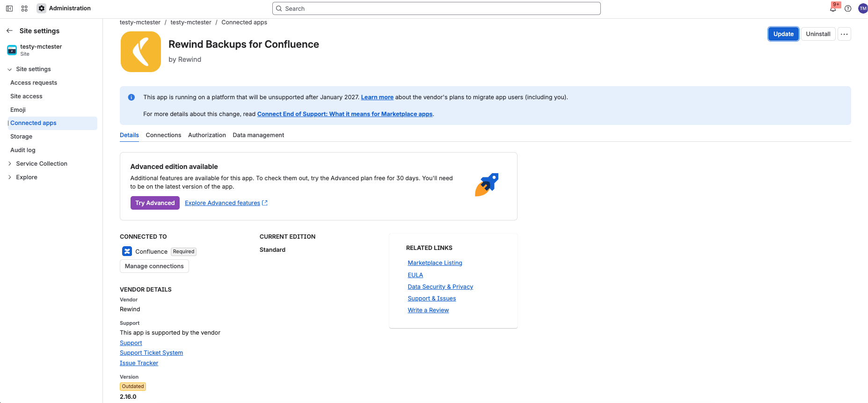The height and width of the screenshot is (403, 868).
Task: Open the TM user avatar menu
Action: (x=863, y=8)
